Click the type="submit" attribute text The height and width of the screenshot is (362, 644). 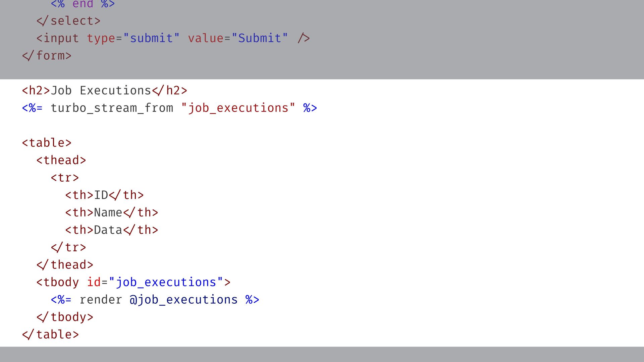pyautogui.click(x=133, y=38)
